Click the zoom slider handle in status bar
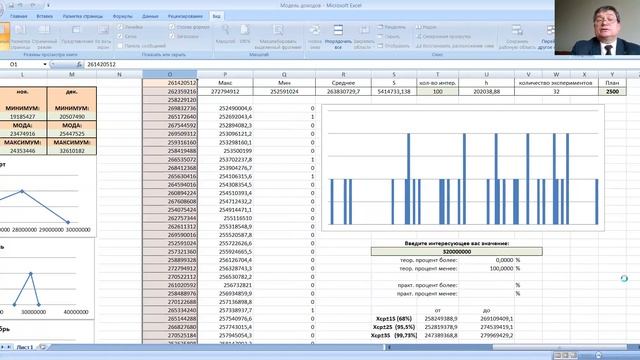Screen dimensions: 640x360 coord(598,356)
